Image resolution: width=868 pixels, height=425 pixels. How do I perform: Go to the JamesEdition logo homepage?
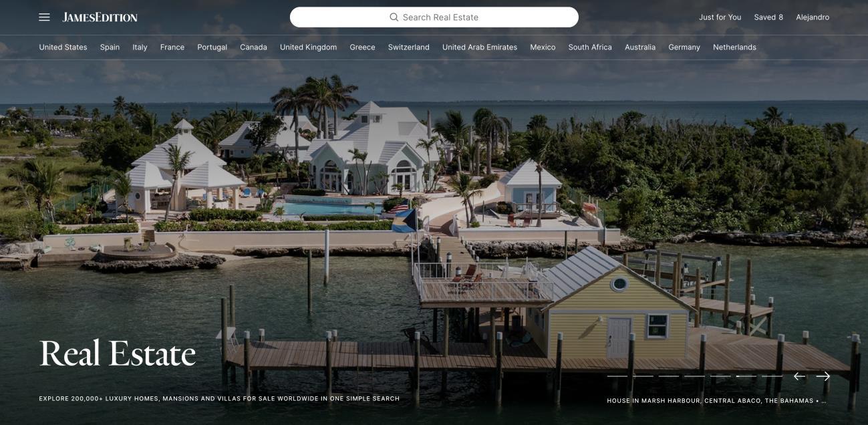point(100,17)
